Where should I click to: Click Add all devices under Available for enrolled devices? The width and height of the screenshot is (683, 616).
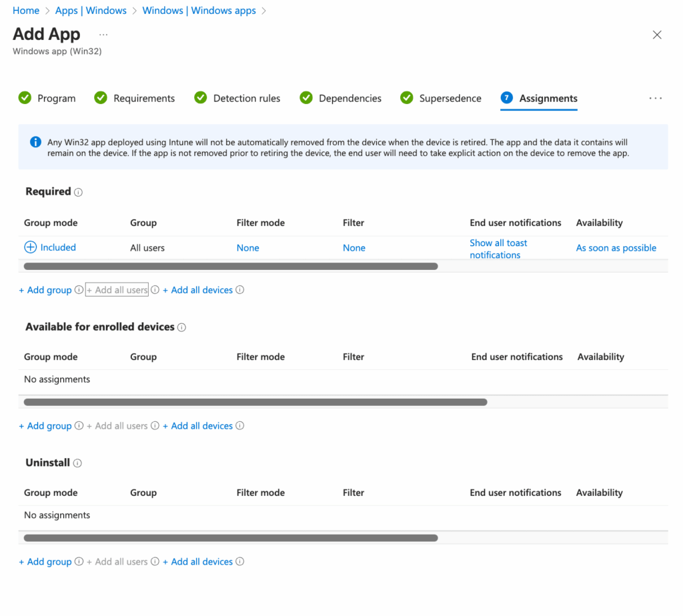(198, 425)
